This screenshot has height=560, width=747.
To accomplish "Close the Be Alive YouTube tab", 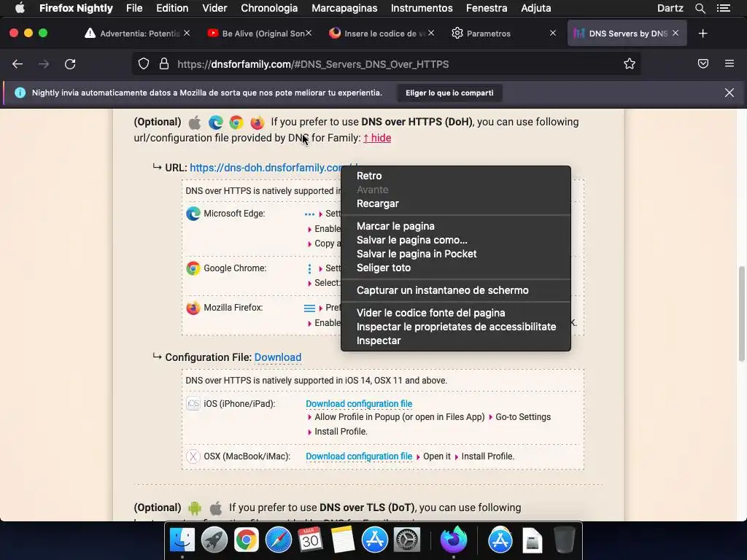I will (x=309, y=34).
